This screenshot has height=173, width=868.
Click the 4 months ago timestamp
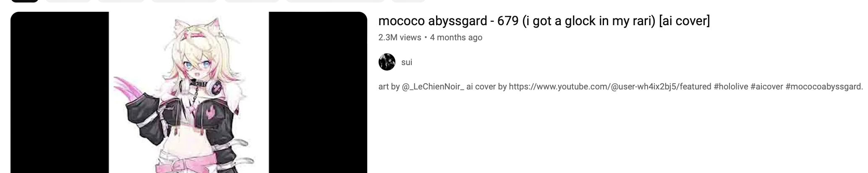[456, 37]
